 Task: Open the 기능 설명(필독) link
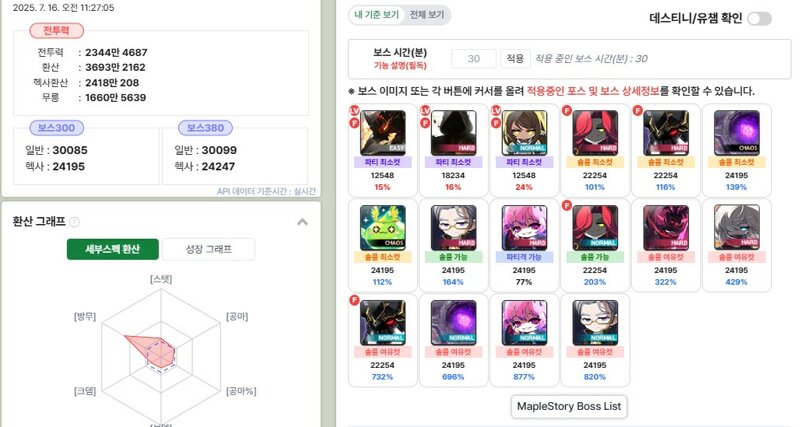tap(400, 66)
